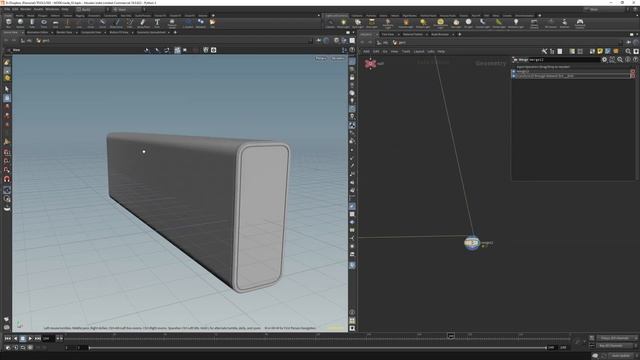The width and height of the screenshot is (640, 360).
Task: Switch to the Tree View tab
Action: coord(388,34)
